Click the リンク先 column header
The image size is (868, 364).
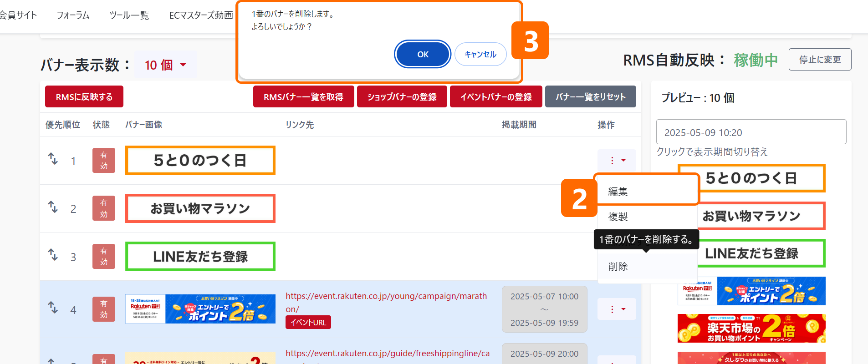point(300,125)
